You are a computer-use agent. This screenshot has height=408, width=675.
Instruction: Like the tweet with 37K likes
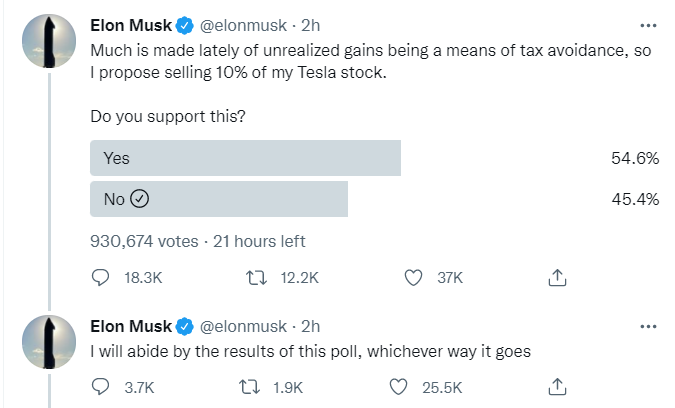tap(413, 278)
